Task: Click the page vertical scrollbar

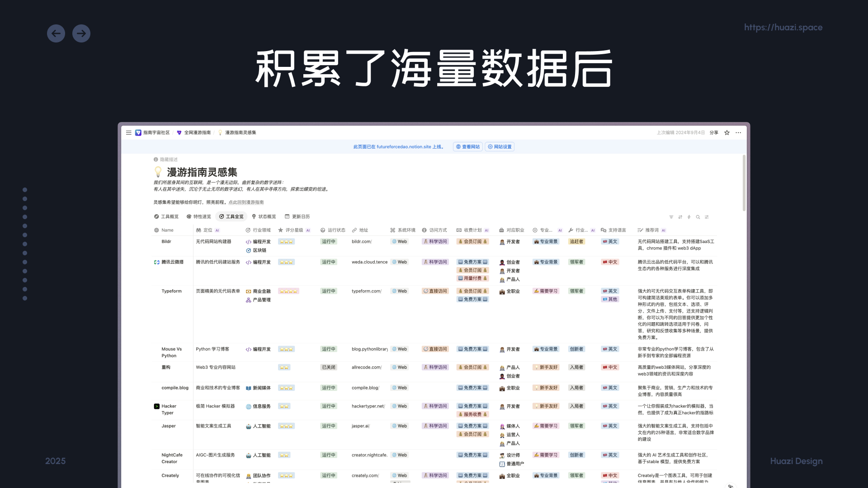Action: pos(744,183)
